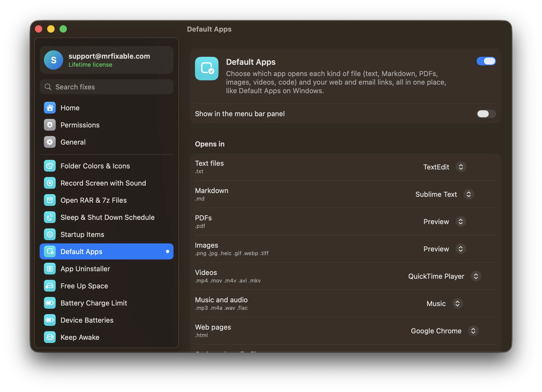The height and width of the screenshot is (392, 542).
Task: Click the green zoom window button
Action: (63, 29)
